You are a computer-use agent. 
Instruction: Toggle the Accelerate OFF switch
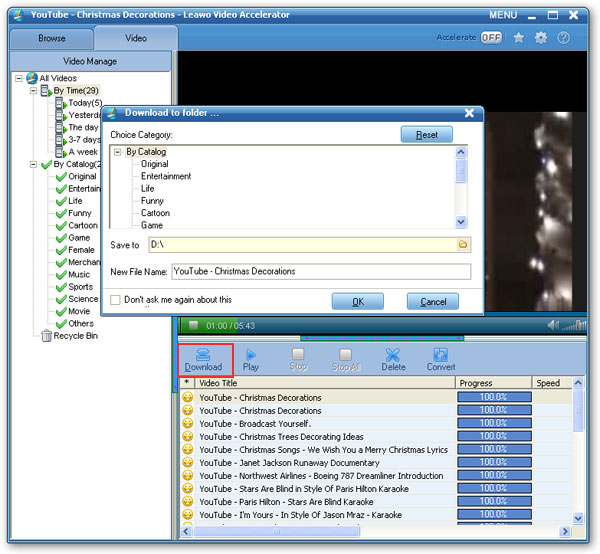(x=491, y=37)
